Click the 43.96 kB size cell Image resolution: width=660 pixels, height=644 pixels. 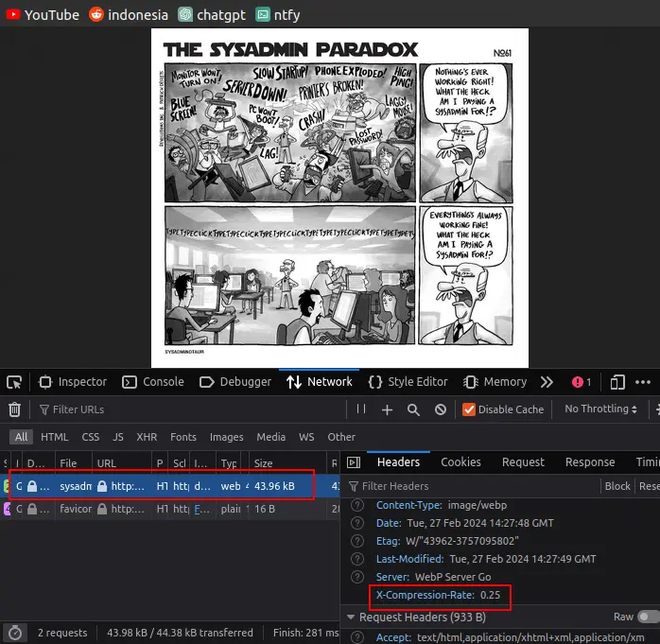coord(274,486)
